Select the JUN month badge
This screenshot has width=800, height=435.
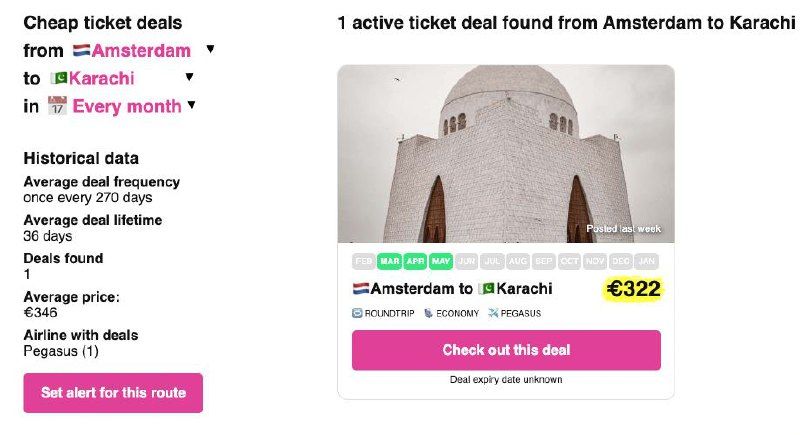coord(467,262)
